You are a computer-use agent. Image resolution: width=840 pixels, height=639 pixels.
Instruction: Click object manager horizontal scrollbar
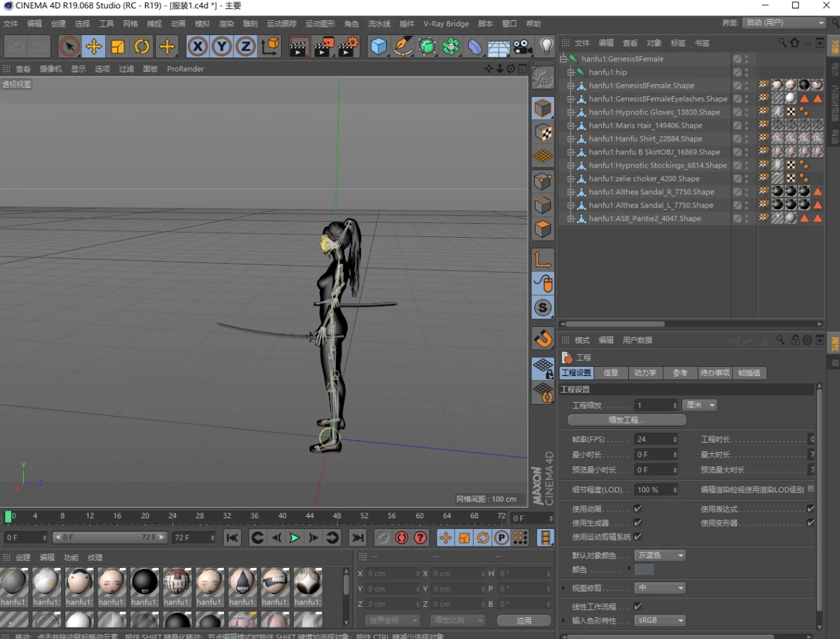615,324
